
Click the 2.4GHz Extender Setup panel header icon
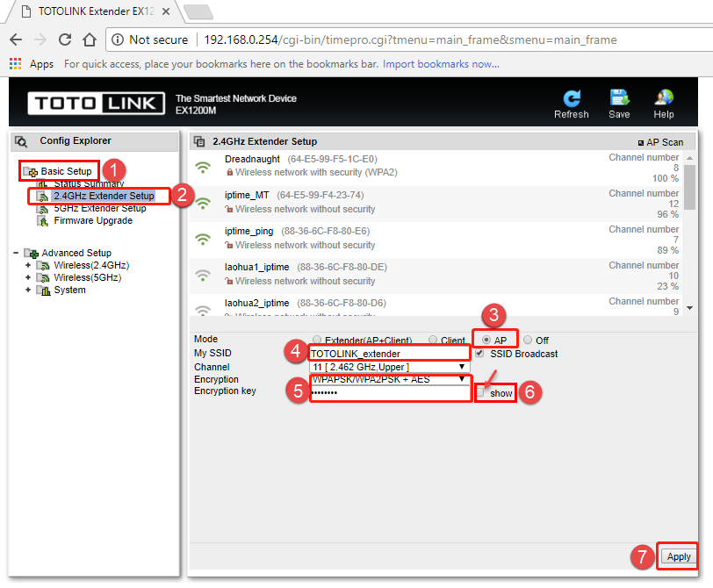pos(199,142)
